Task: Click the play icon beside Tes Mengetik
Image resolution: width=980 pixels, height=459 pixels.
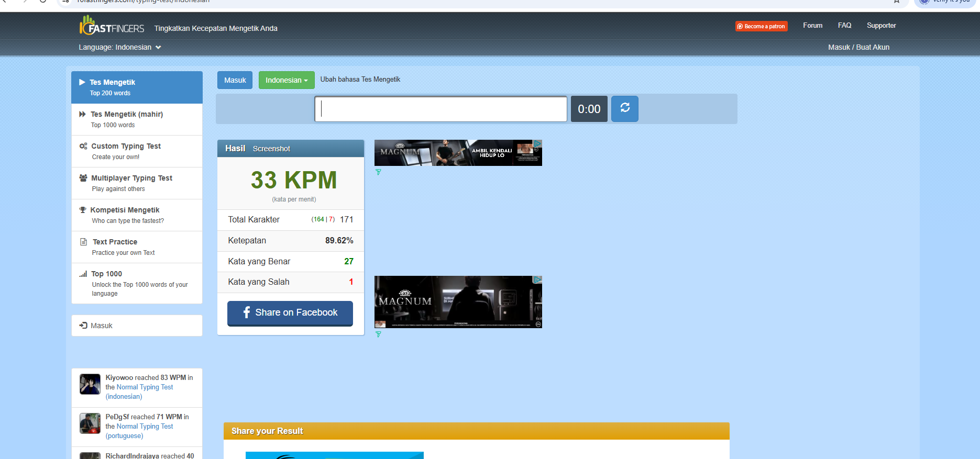Action: coord(82,82)
